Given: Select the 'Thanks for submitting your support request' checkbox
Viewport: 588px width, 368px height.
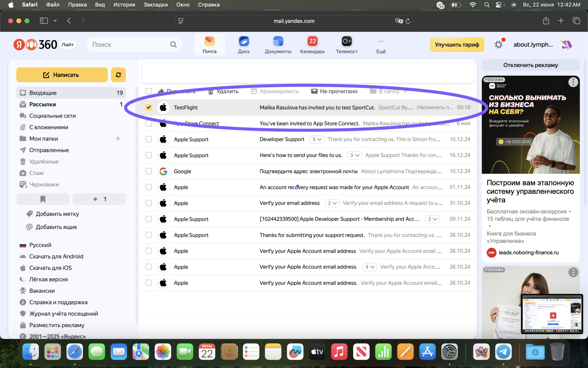Looking at the screenshot, I should coord(149,235).
